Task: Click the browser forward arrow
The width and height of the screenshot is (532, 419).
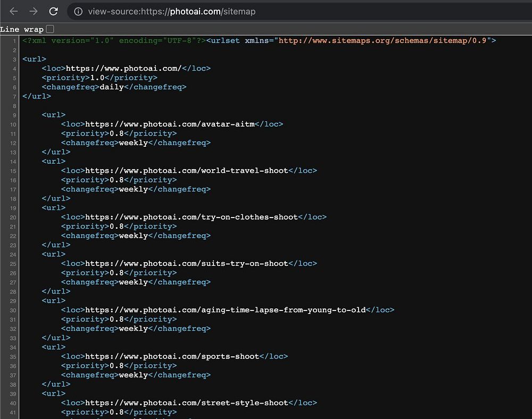Action: [33, 12]
